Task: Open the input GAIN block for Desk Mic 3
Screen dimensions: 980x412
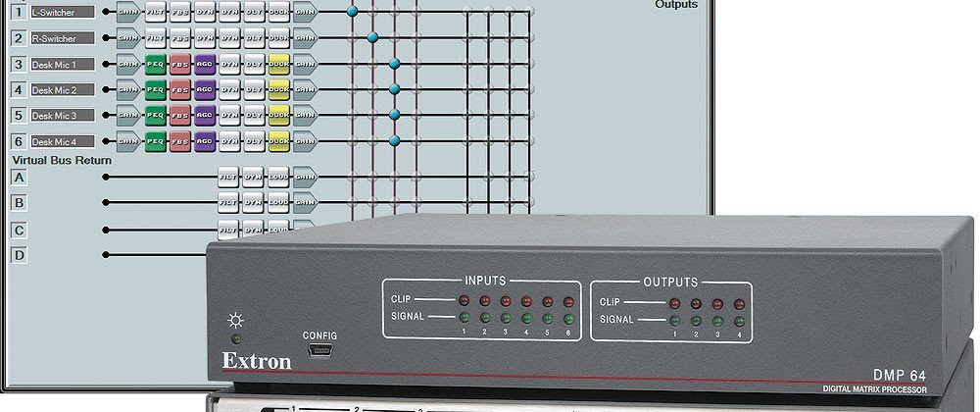Action: (x=128, y=116)
